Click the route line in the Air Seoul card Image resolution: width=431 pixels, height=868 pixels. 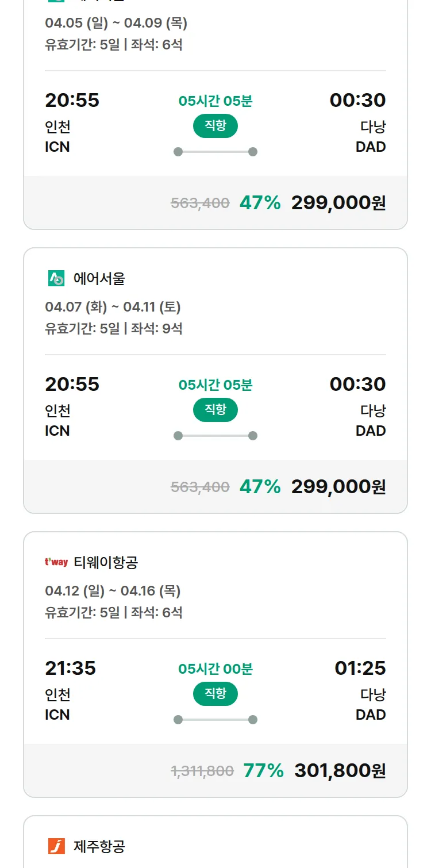[215, 436]
